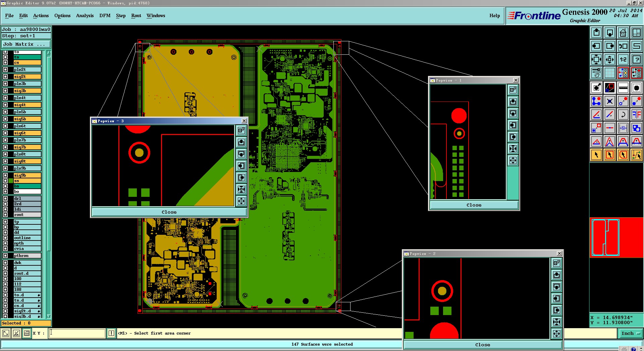Image resolution: width=644 pixels, height=351 pixels.
Task: Click the rotate feature curved-arrow icon
Action: (623, 115)
